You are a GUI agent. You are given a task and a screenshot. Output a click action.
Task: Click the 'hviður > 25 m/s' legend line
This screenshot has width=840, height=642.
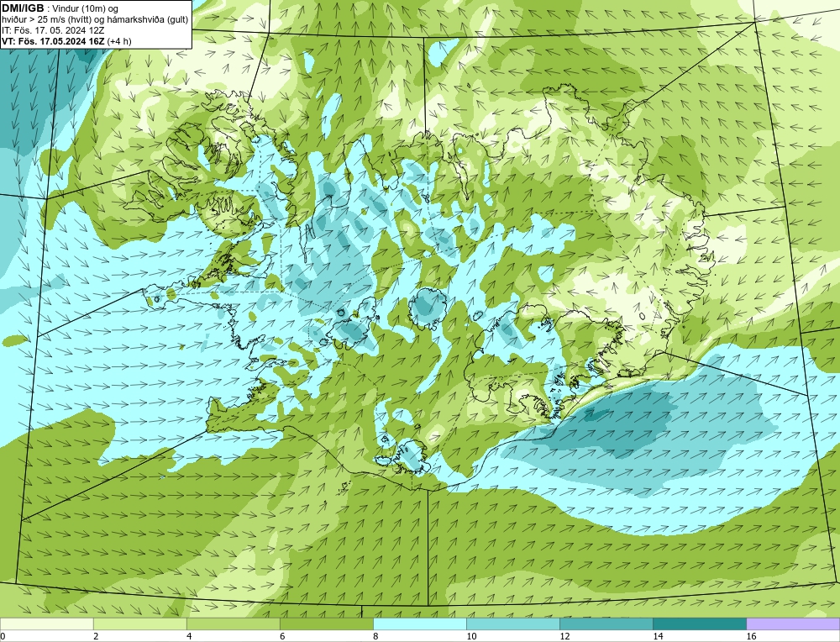[x=95, y=19]
